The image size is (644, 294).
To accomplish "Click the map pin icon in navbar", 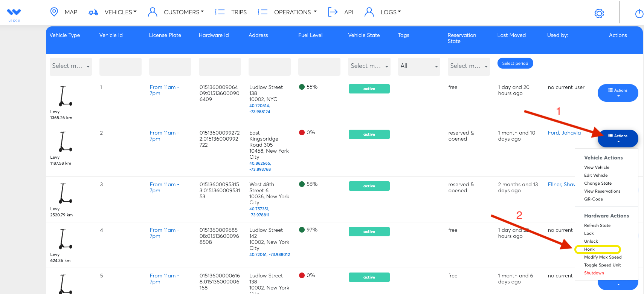I will click(x=54, y=12).
